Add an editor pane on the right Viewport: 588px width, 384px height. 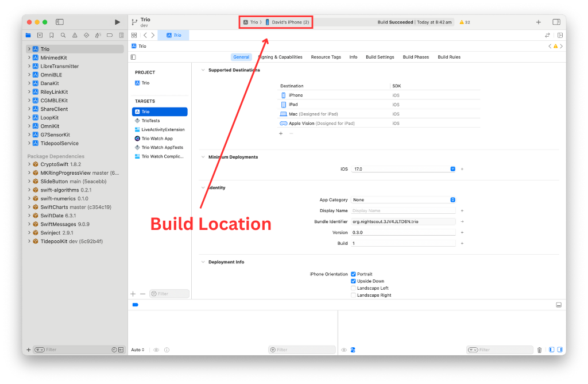[560, 35]
